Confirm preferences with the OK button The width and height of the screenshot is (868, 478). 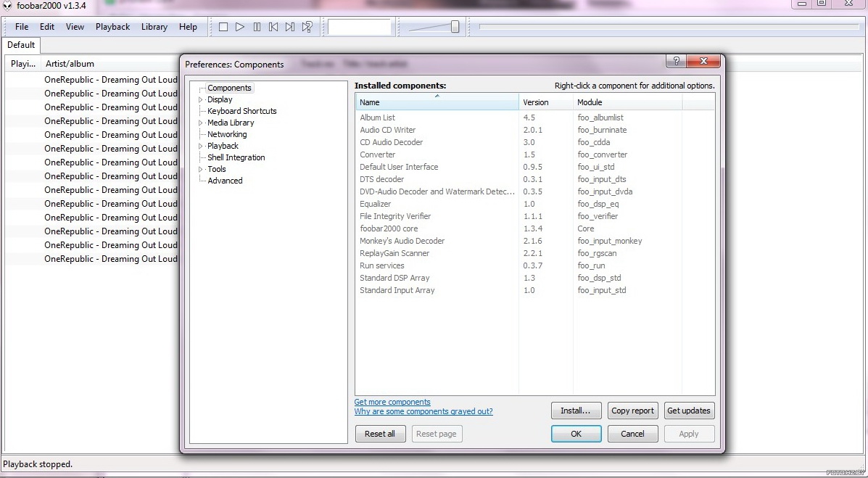576,434
